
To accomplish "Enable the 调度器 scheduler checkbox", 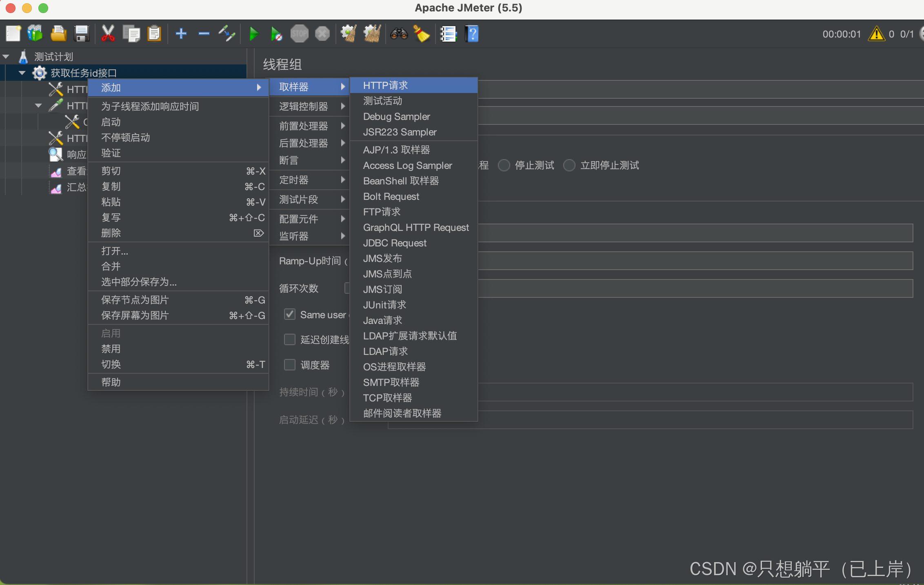I will [290, 365].
